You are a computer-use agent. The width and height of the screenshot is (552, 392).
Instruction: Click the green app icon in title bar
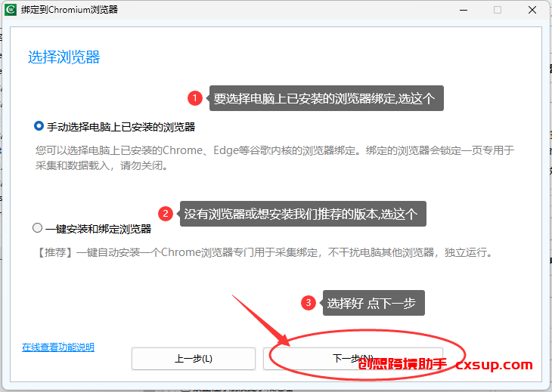click(x=11, y=10)
